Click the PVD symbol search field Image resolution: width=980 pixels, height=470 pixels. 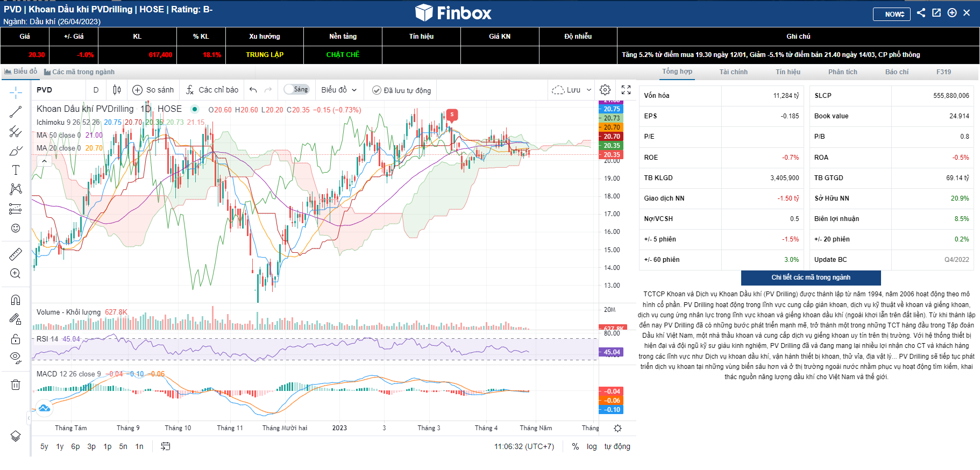pos(58,90)
